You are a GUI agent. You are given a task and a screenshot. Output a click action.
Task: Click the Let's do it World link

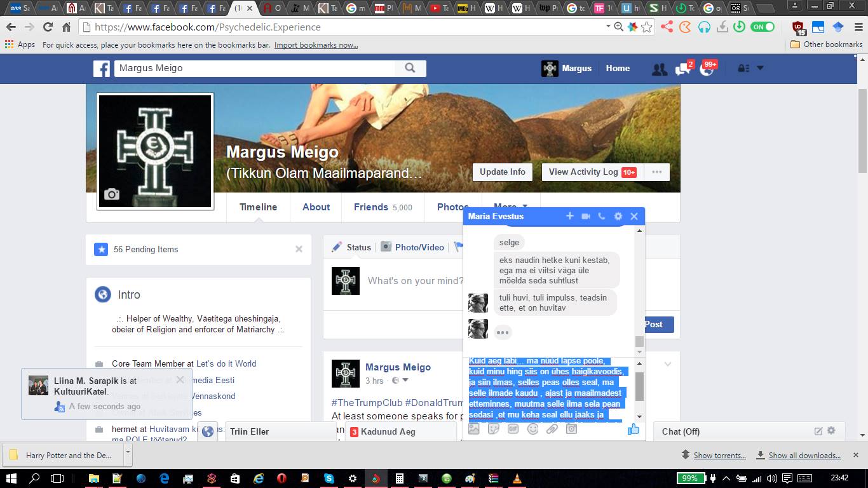226,363
